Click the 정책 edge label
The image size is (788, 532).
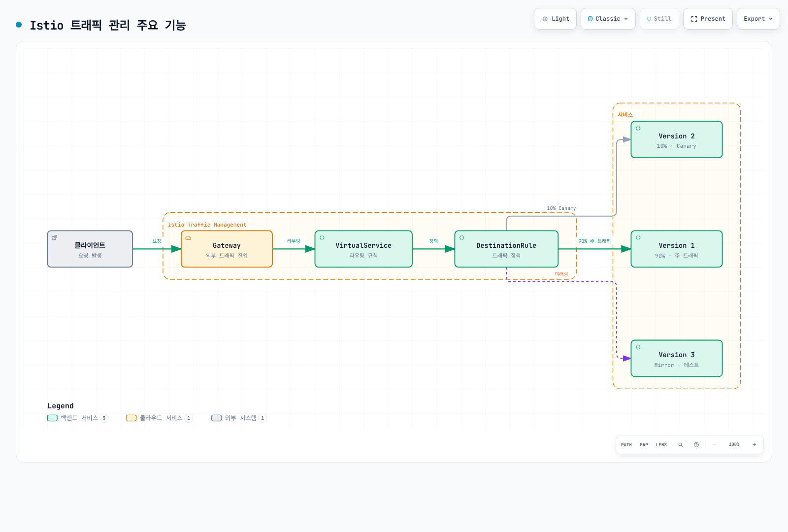[433, 241]
